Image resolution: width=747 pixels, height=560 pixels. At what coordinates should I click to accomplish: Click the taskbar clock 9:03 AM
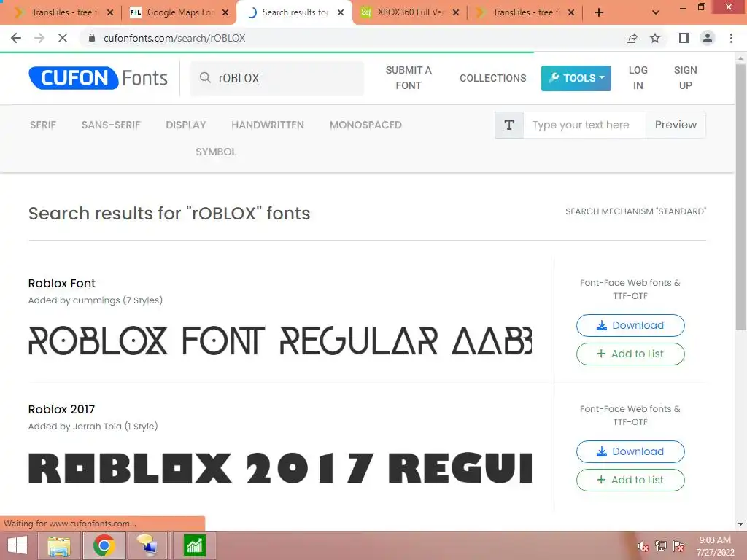pos(715,540)
